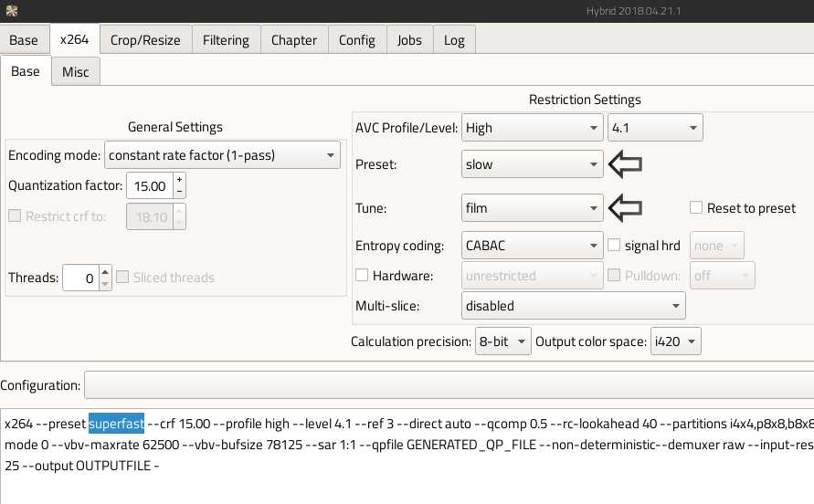
Task: Decrease Quantization factor with minus button
Action: (179, 192)
